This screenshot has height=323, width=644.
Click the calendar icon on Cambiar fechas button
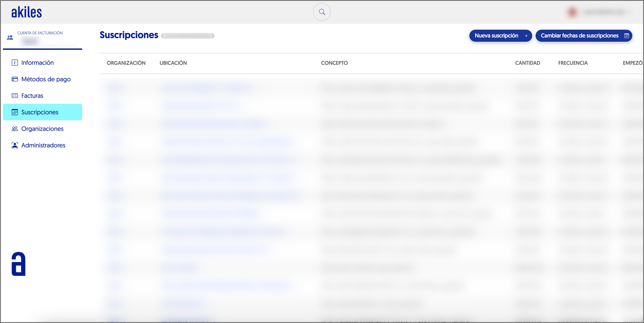(626, 36)
